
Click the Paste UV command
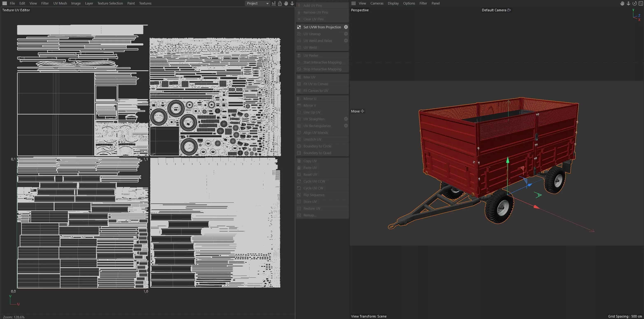point(323,168)
